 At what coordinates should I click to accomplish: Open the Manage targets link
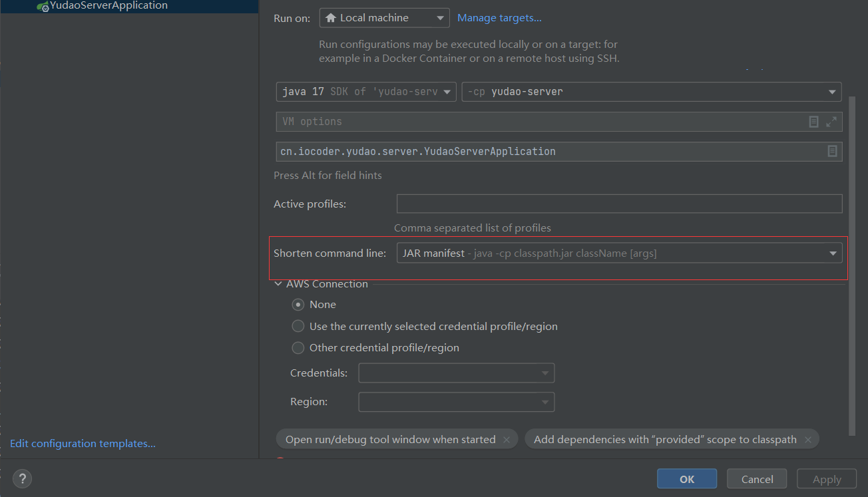pos(499,17)
